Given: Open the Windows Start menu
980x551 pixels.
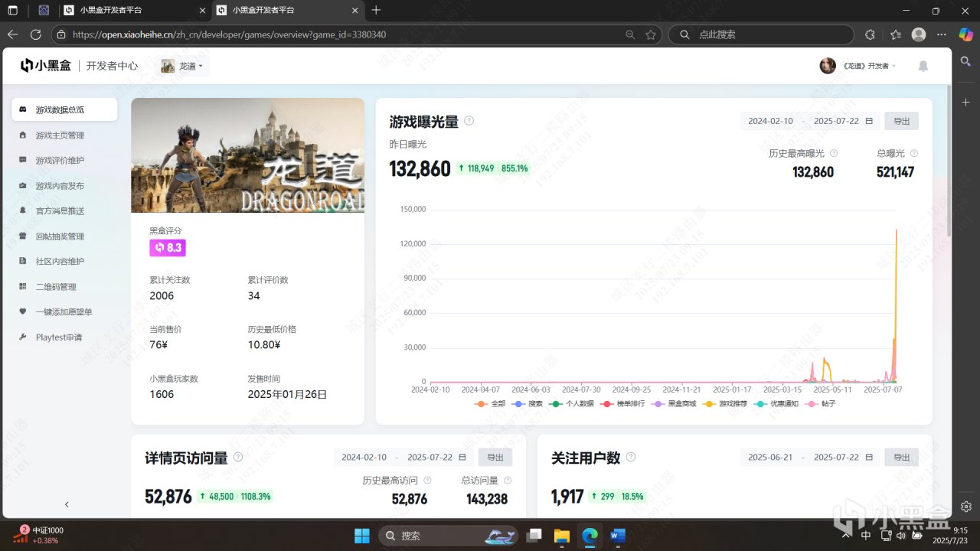Looking at the screenshot, I should pos(361,536).
